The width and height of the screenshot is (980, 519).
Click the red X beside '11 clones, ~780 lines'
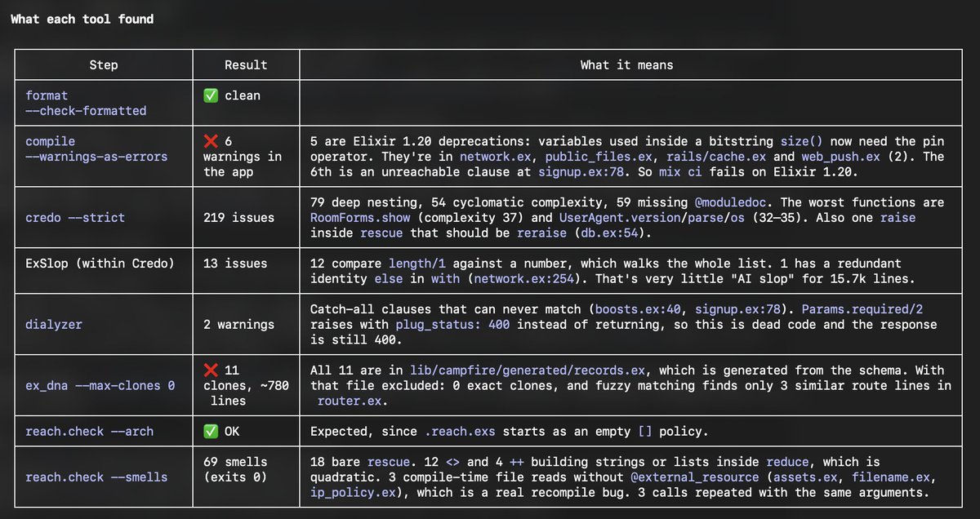[211, 370]
